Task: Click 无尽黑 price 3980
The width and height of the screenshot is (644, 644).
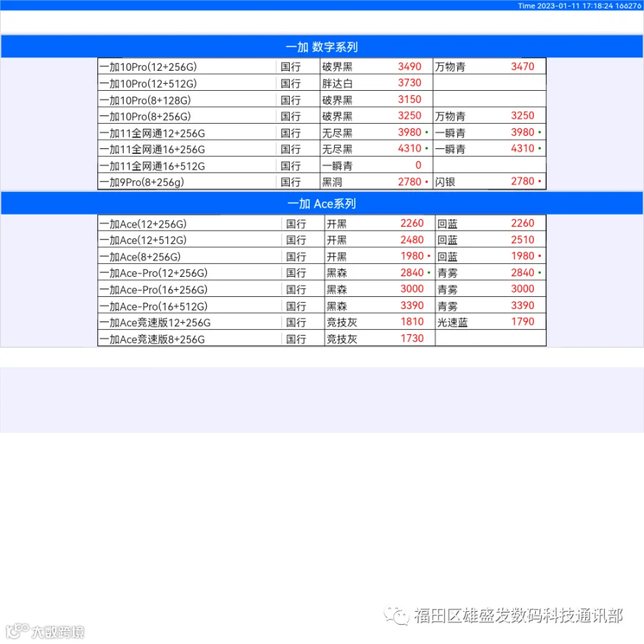Action: [x=409, y=132]
